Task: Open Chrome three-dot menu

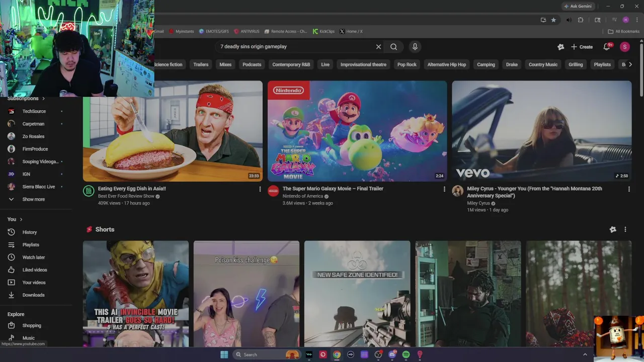Action: click(x=637, y=20)
